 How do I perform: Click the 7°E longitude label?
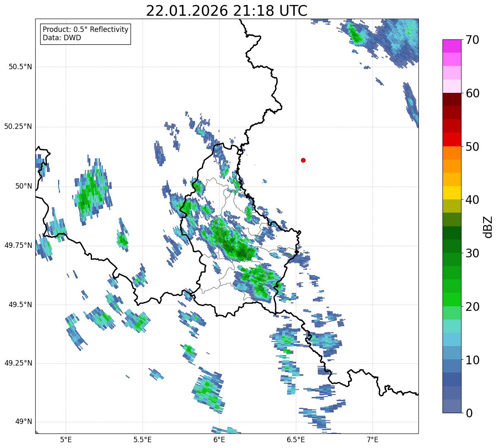click(x=372, y=440)
